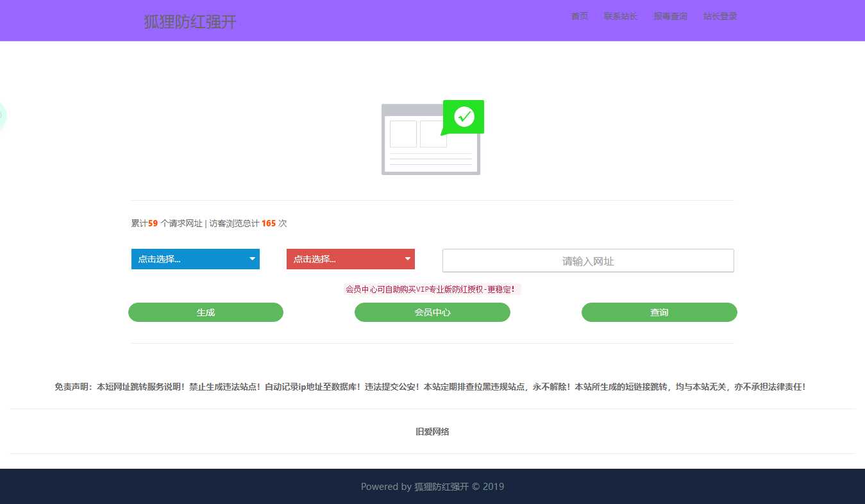Open 站长登录 from the navigation
The width and height of the screenshot is (865, 504).
(x=719, y=17)
